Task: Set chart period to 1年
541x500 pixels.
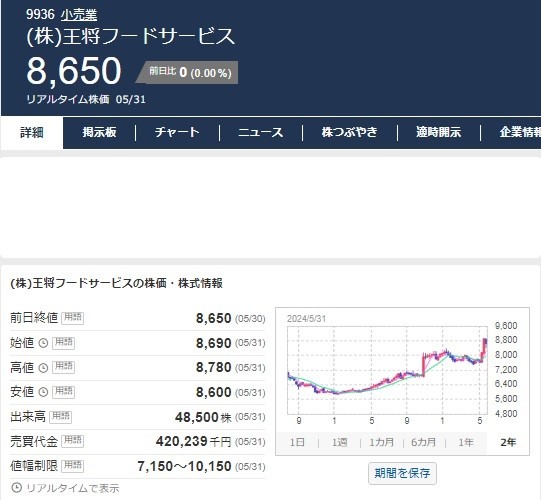Action: [466, 442]
